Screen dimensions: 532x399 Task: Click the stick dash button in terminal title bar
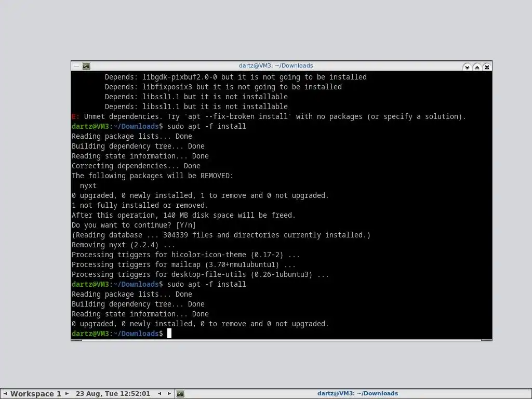(x=76, y=66)
